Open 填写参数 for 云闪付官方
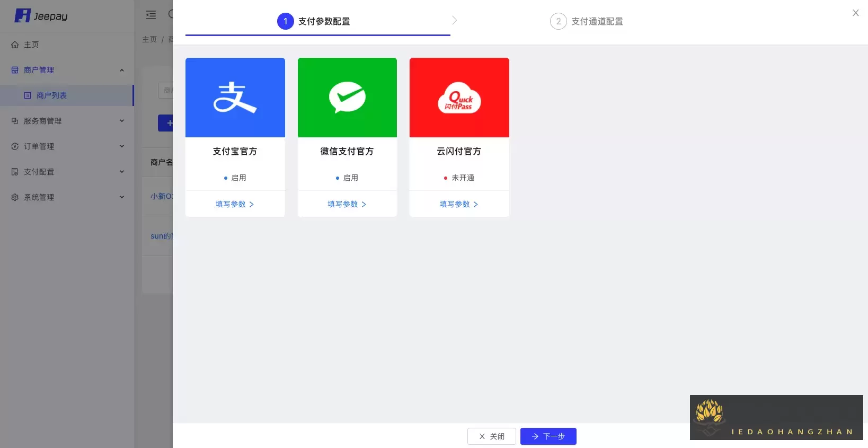This screenshot has height=448, width=868. 459,204
